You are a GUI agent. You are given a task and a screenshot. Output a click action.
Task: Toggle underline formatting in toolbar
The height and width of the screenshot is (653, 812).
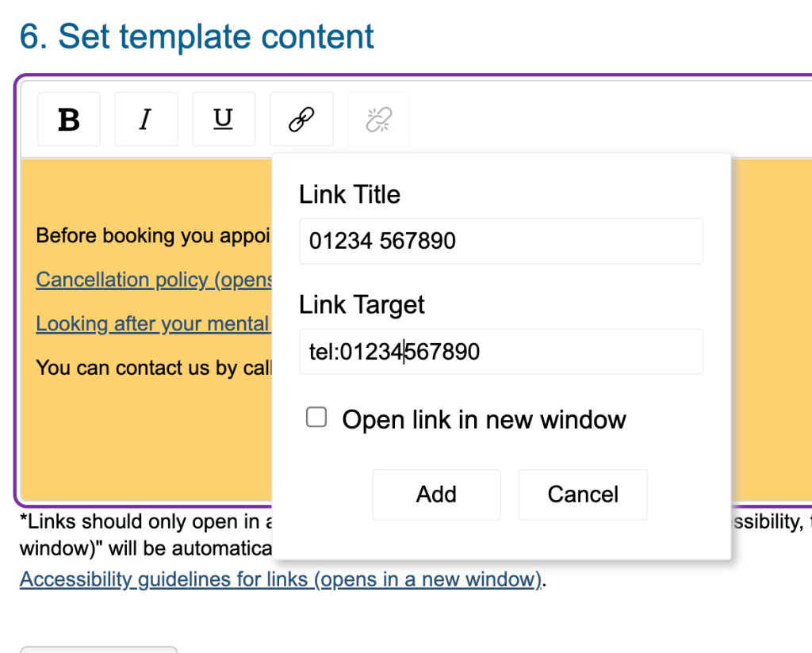pos(224,120)
